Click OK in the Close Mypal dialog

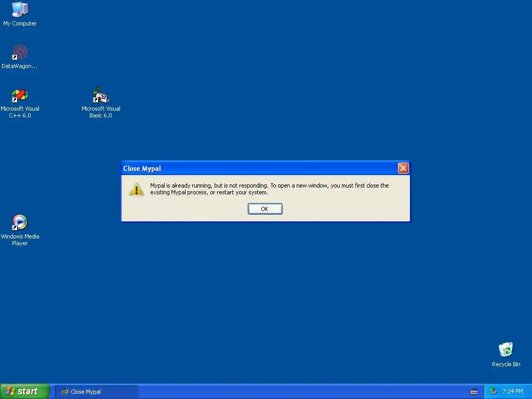coord(264,209)
